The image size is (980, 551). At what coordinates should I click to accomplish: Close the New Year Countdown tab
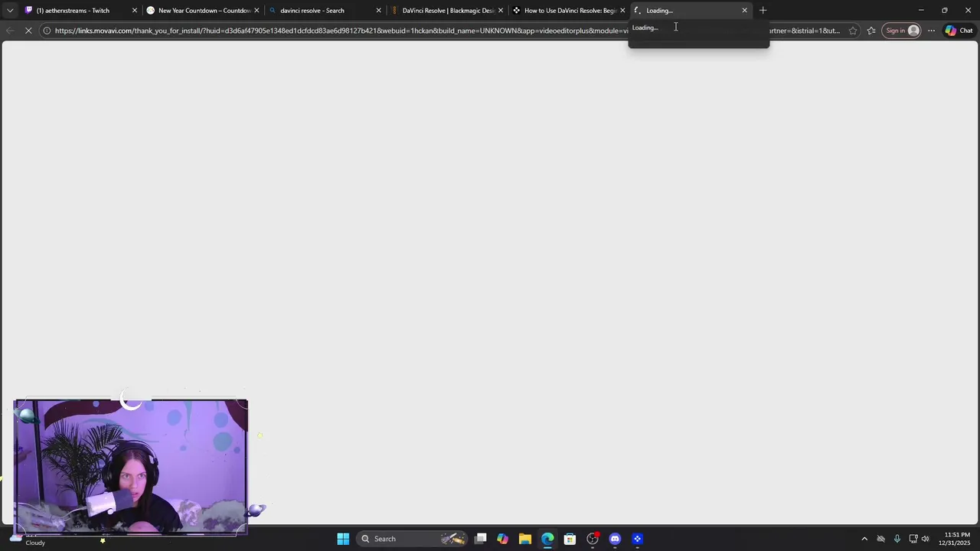click(256, 11)
